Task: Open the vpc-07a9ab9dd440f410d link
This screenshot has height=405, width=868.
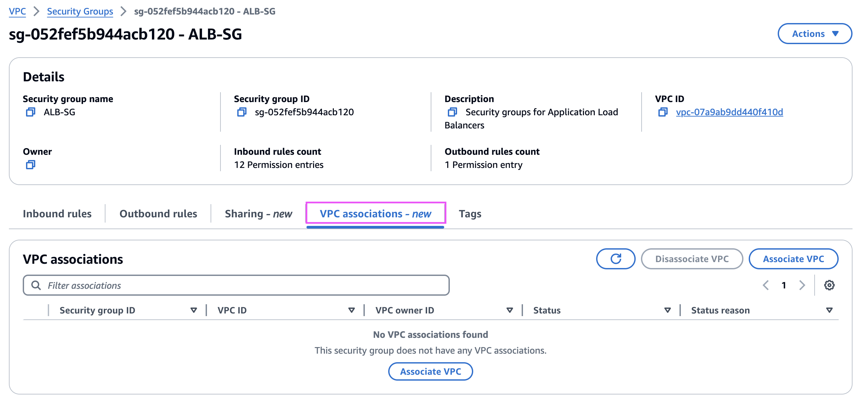Action: coord(729,112)
